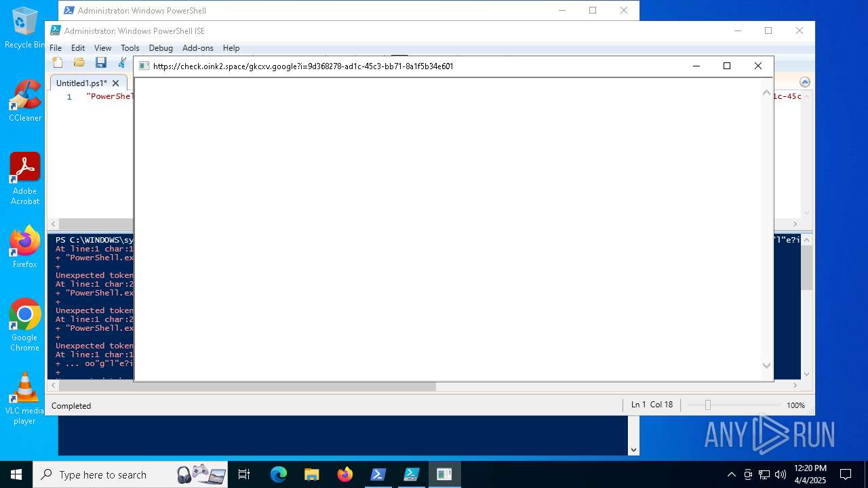This screenshot has height=488, width=868.
Task: Launch Firefox from the taskbar
Action: point(345,474)
